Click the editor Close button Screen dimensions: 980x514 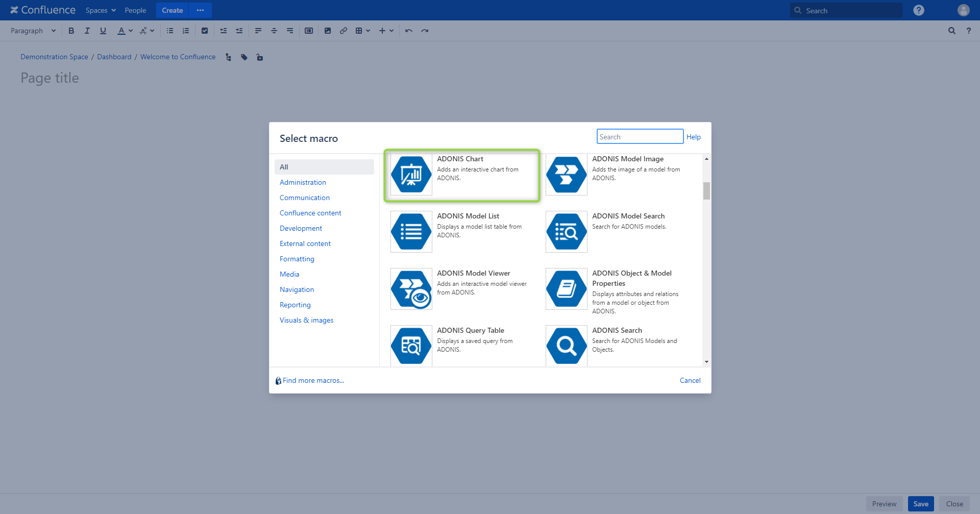point(954,504)
